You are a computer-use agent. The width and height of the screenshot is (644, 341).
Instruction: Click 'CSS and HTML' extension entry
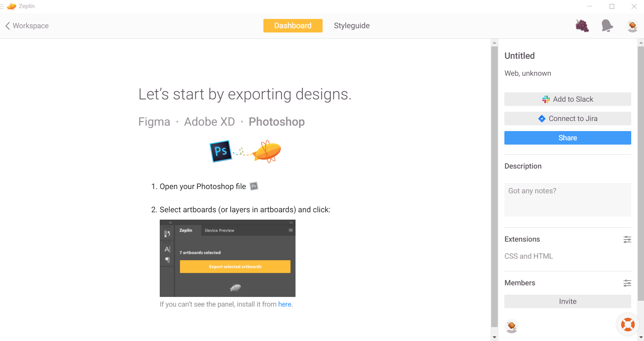point(529,256)
